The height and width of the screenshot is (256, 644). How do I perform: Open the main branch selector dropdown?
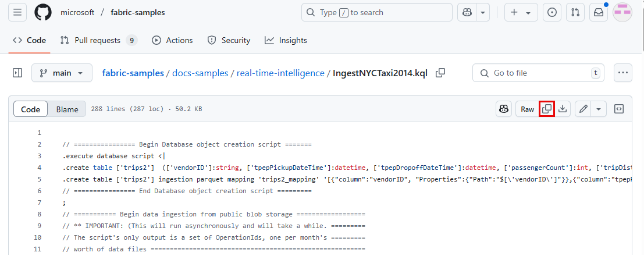point(62,73)
